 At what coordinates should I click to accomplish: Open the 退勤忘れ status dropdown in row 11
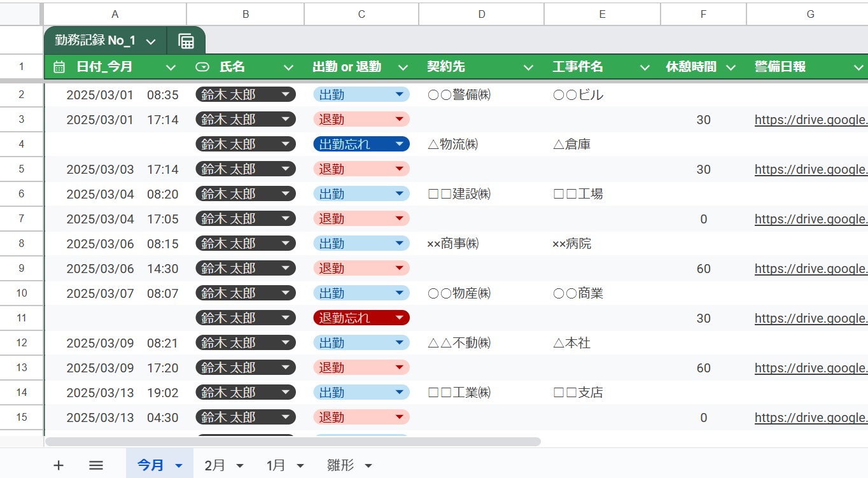(399, 318)
